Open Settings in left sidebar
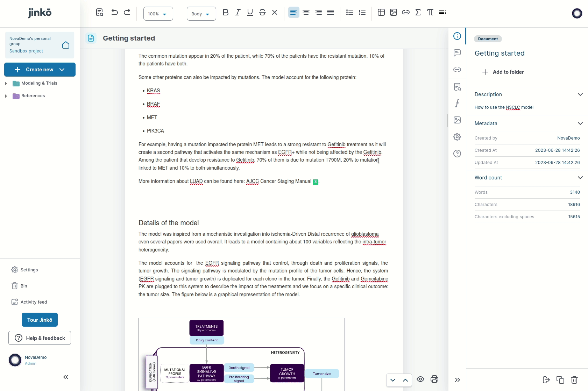The width and height of the screenshot is (588, 391). pyautogui.click(x=29, y=270)
